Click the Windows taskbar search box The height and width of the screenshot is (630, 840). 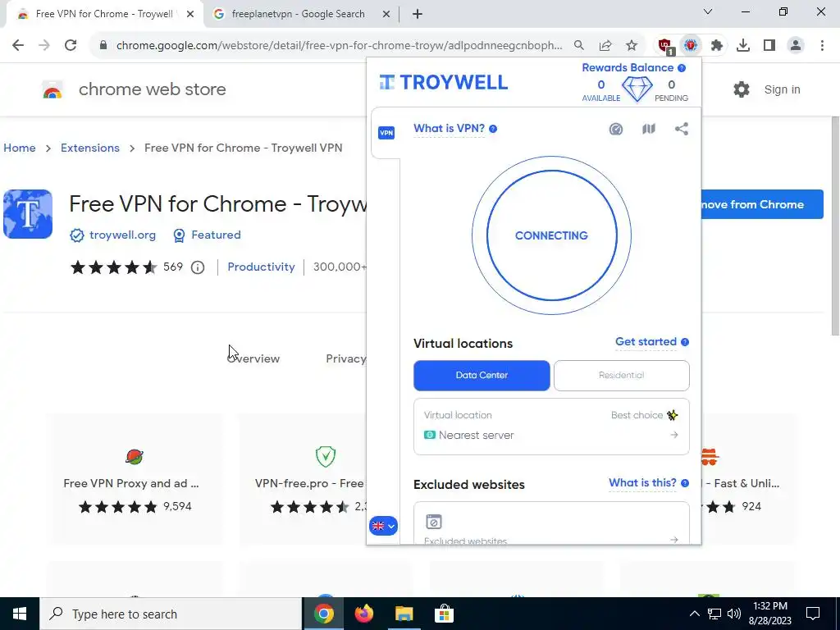(171, 614)
